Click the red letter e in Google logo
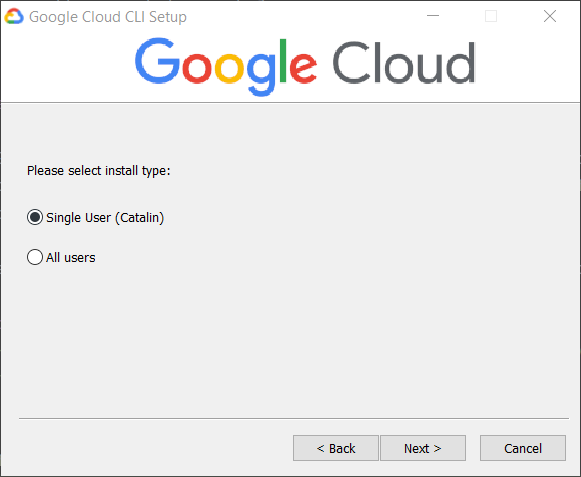The height and width of the screenshot is (477, 581). [303, 68]
